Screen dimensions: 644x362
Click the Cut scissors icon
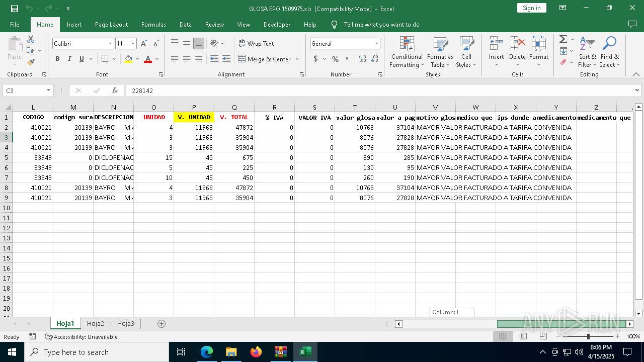(31, 39)
